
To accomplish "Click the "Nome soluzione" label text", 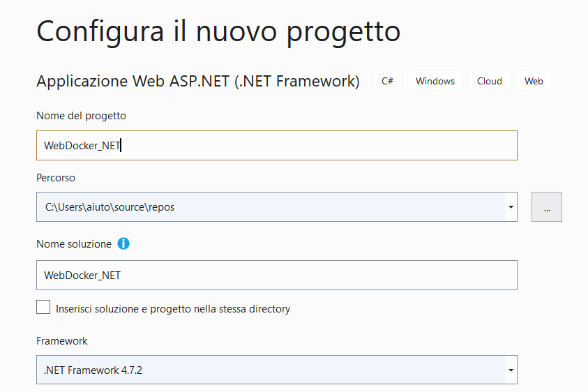I will [x=74, y=244].
